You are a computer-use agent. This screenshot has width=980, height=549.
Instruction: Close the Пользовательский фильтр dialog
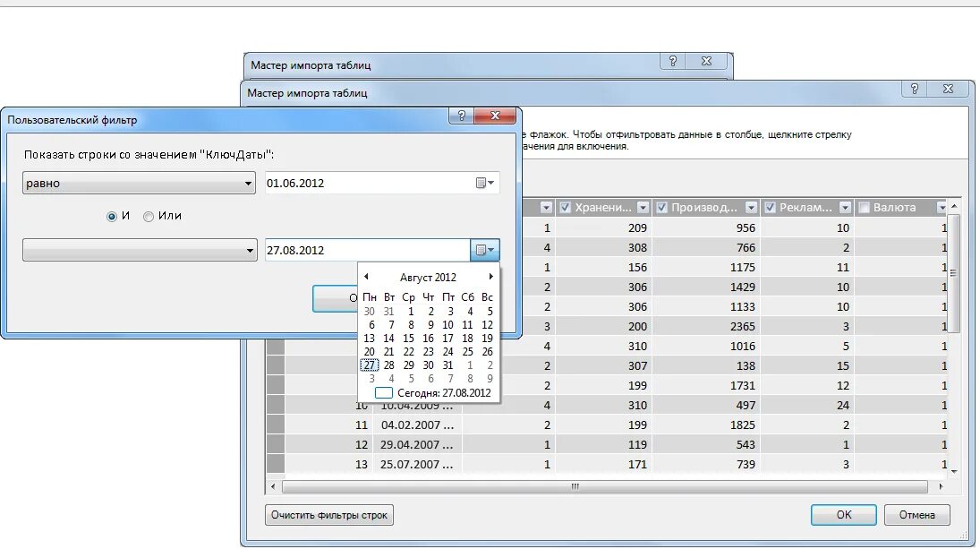pos(495,116)
